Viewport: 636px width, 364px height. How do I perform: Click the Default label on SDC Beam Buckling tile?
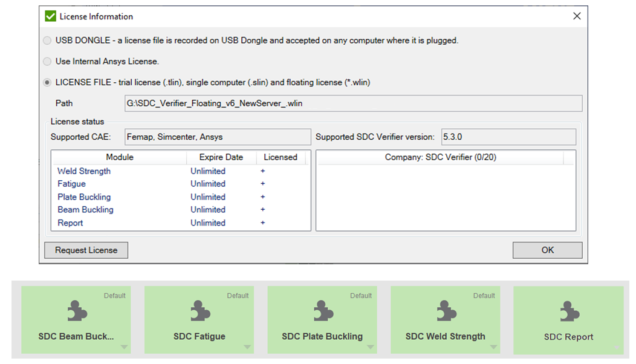coord(114,296)
